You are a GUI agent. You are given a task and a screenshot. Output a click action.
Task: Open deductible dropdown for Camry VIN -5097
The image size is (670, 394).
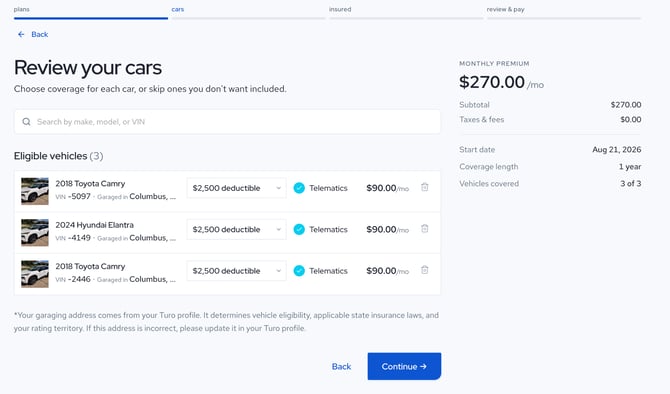click(236, 188)
